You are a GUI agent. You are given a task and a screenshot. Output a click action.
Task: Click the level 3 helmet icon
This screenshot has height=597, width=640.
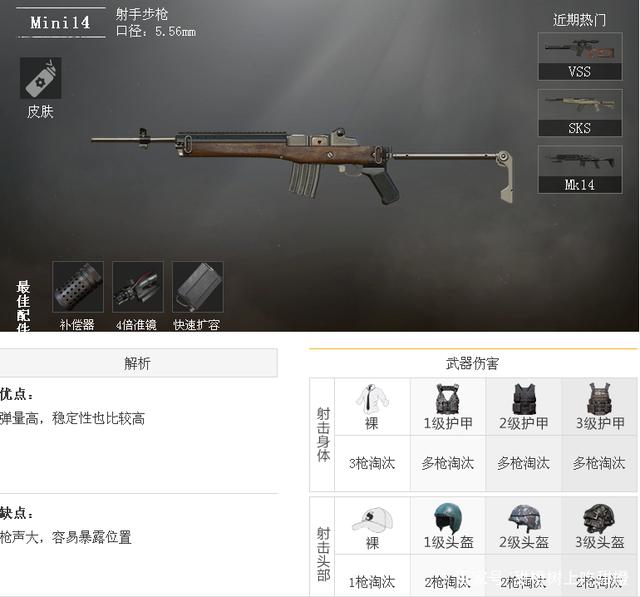pos(599,518)
